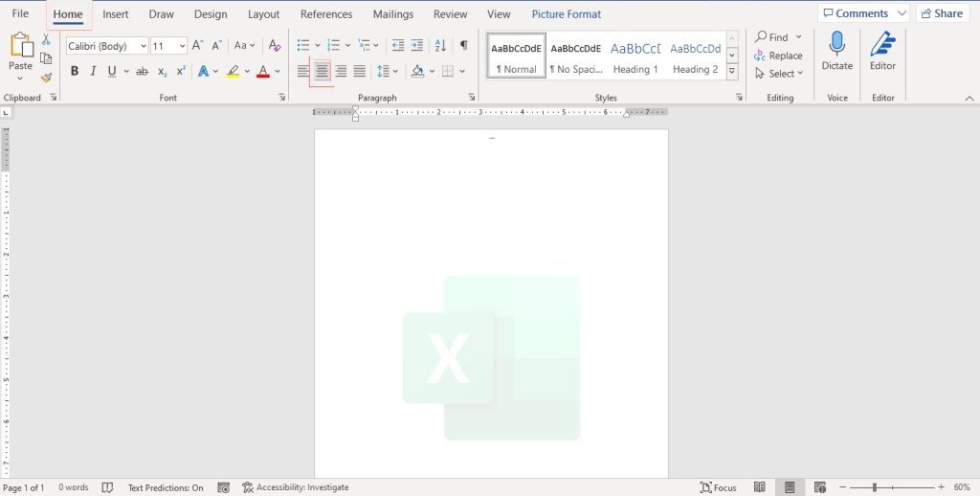Viewport: 980px width, 496px height.
Task: Switch to Read Mode view
Action: point(759,487)
